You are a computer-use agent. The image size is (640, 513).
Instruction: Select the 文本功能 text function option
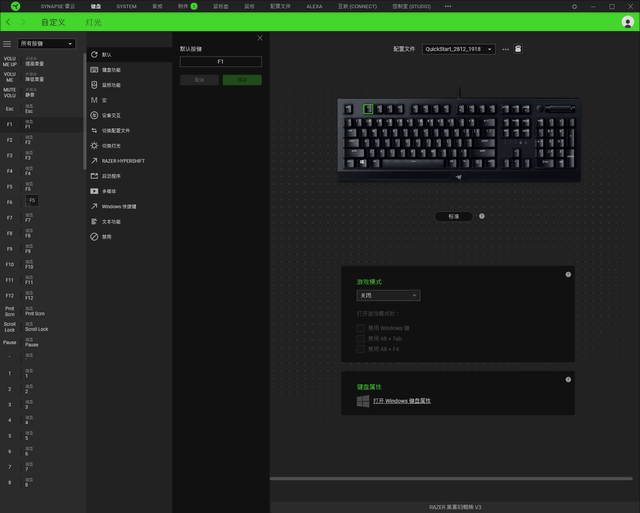click(x=129, y=222)
